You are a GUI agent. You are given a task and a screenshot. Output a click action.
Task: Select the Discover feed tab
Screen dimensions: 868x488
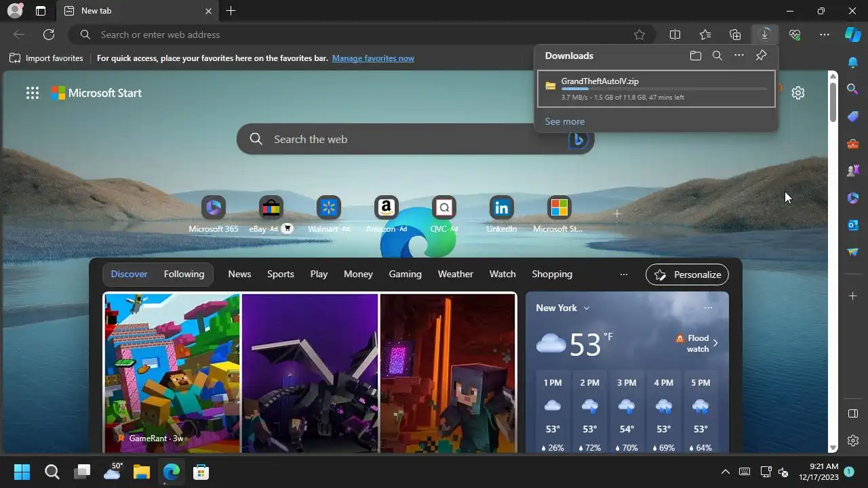(x=129, y=274)
